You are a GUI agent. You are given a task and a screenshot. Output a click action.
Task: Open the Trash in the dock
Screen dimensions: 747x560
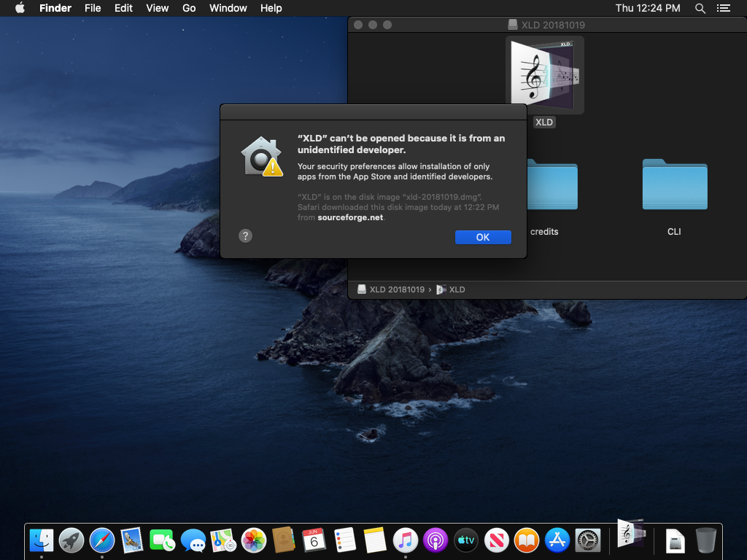coord(705,540)
